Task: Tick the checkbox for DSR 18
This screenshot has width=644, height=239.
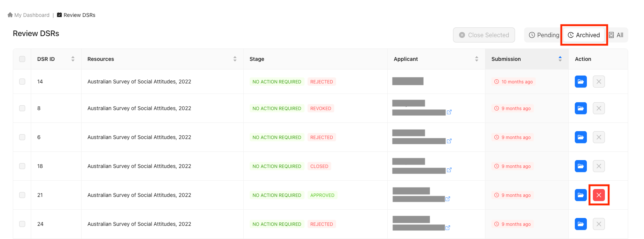Action: 22,166
